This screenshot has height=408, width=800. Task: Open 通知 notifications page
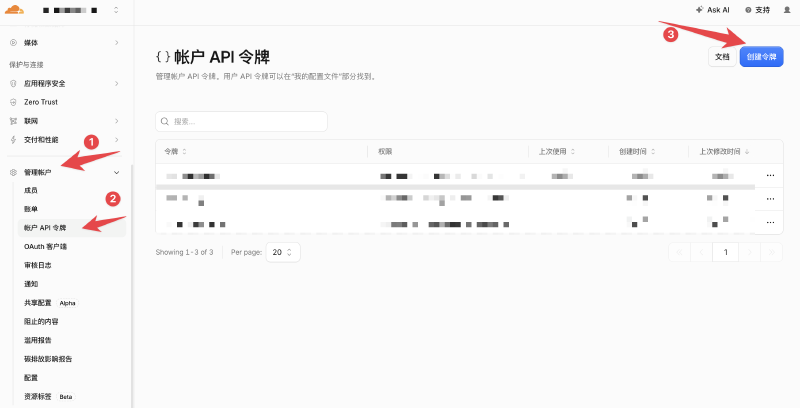tap(31, 284)
